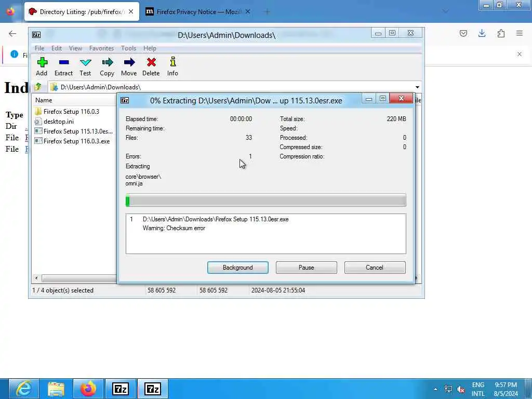
Task: Click the second 7-Zip taskbar button
Action: (x=152, y=389)
